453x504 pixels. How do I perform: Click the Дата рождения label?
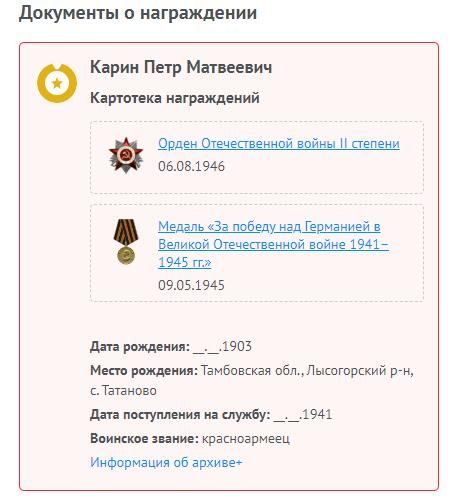point(140,347)
